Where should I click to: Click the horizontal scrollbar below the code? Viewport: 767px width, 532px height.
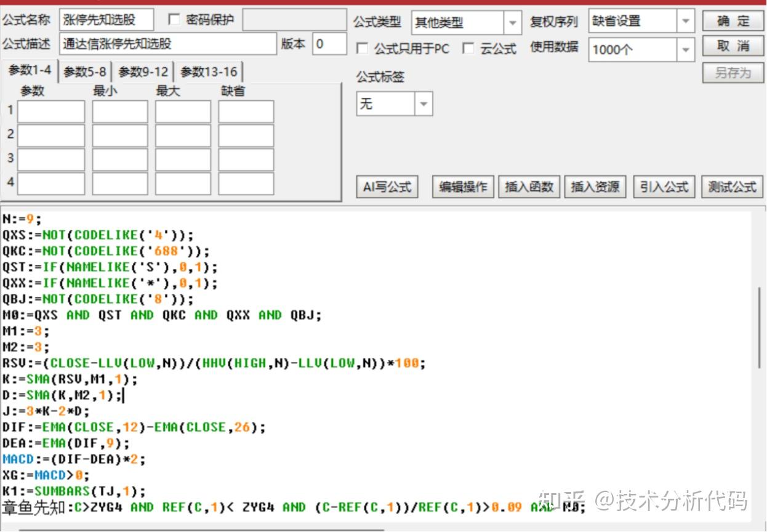(x=201, y=530)
